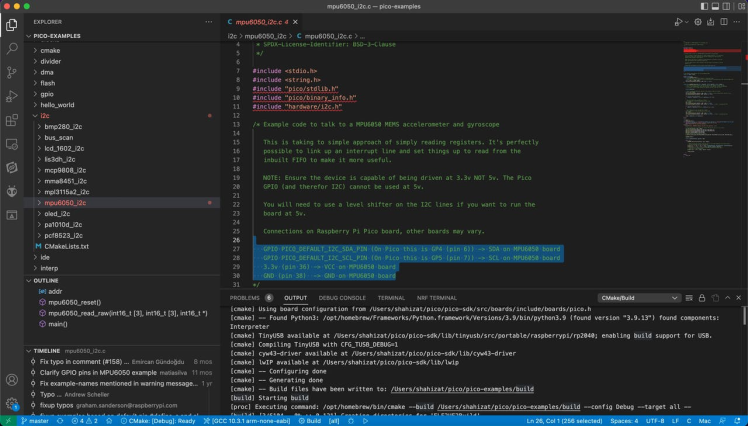Open the Manage settings gear
Viewport: 748px width, 426px height.
(x=12, y=403)
